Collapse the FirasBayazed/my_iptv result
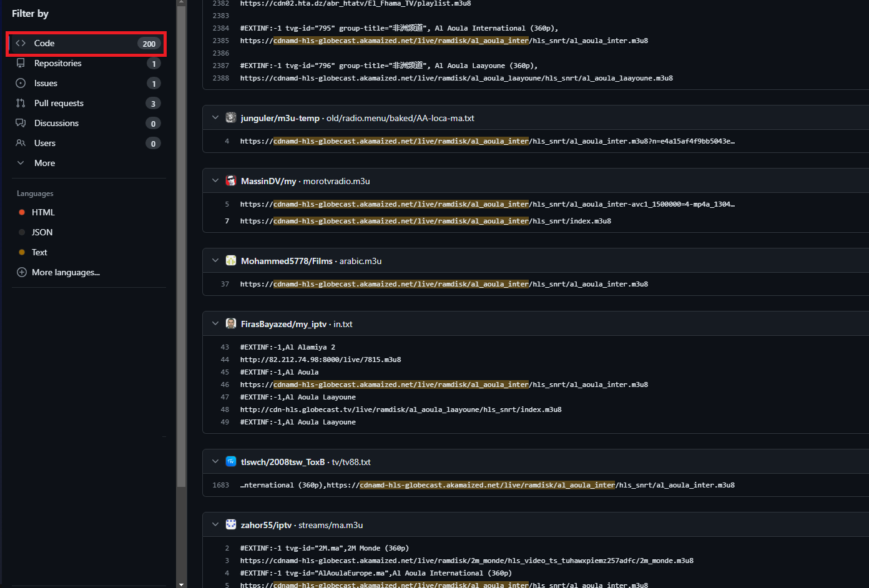Viewport: 869px width, 588px height. click(215, 323)
